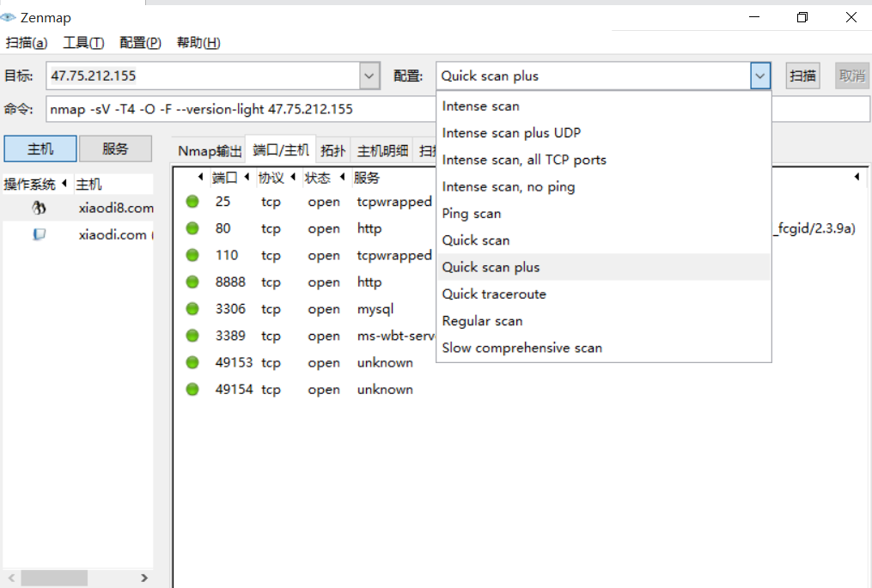This screenshot has width=872, height=588.
Task: Select the 主机 hosts toggle button
Action: 40,149
